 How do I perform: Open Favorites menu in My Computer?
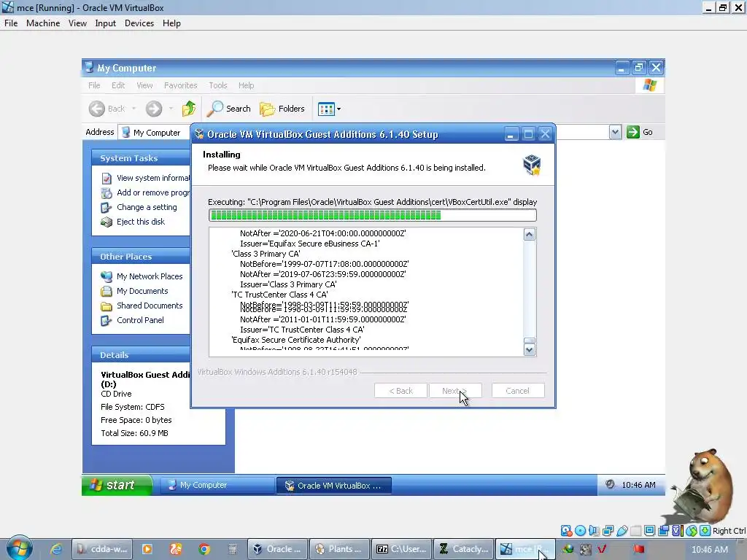(x=181, y=85)
